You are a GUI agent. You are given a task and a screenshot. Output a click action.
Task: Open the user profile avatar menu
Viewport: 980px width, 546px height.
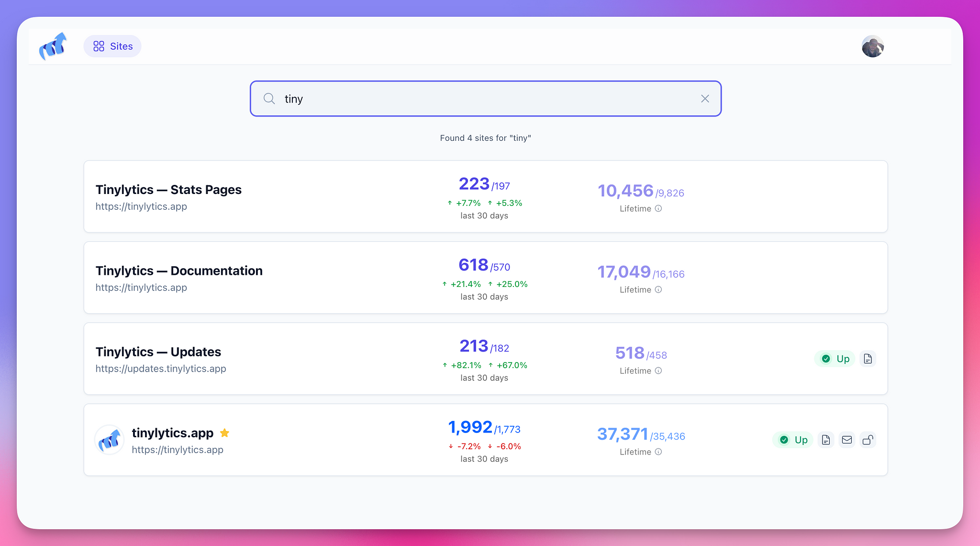coord(873,46)
